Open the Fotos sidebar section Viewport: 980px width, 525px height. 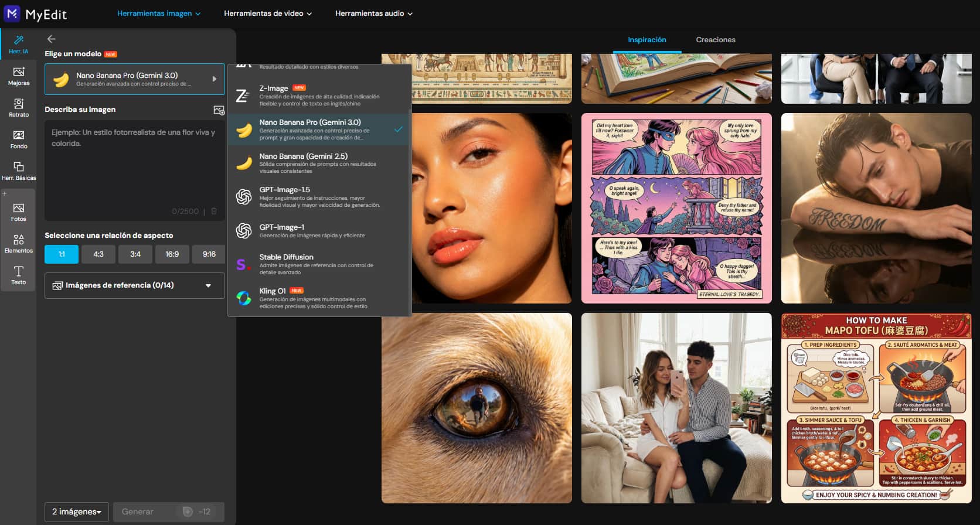[18, 212]
